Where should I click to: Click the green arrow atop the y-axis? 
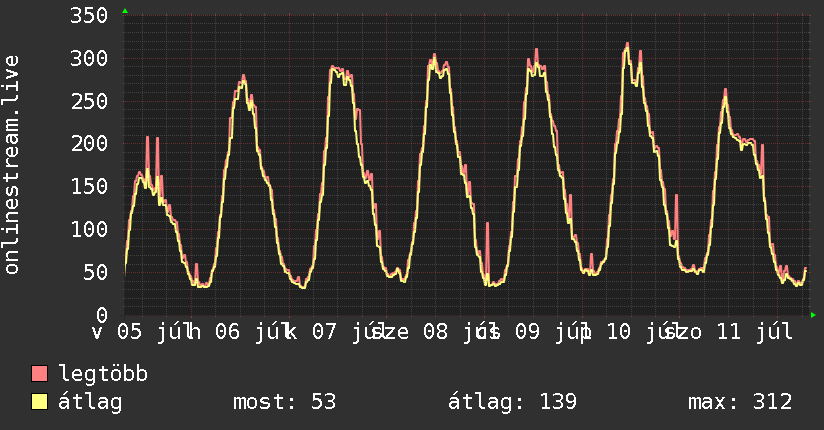tap(125, 11)
